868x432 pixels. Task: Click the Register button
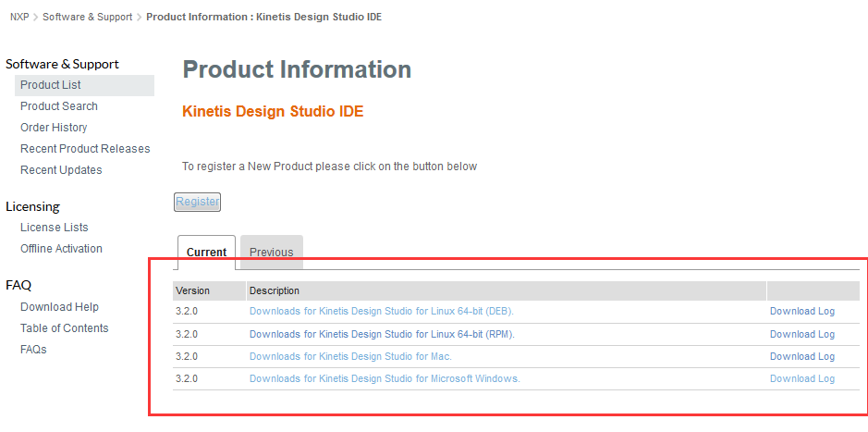[x=197, y=202]
